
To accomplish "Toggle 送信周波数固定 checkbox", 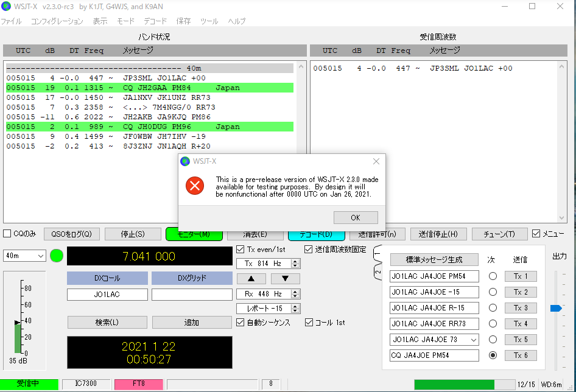I will (309, 250).
